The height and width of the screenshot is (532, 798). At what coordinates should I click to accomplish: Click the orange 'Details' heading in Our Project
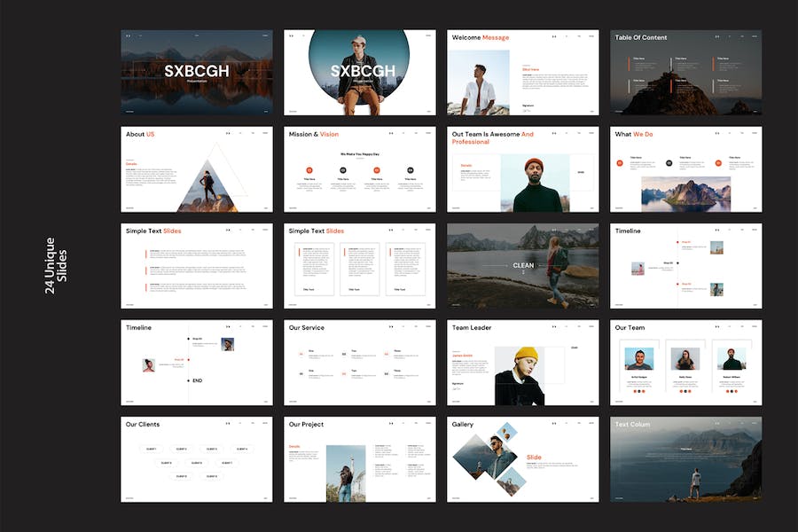[294, 447]
